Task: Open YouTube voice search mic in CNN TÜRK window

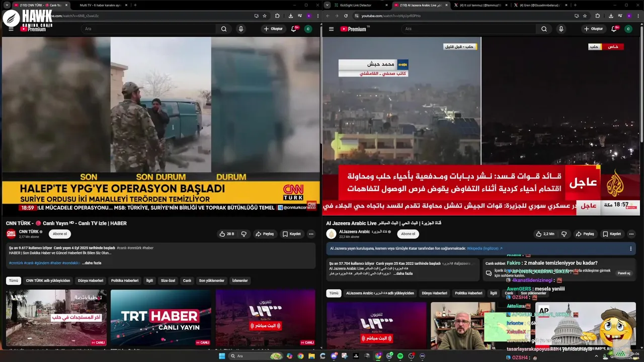Action: 240,29
